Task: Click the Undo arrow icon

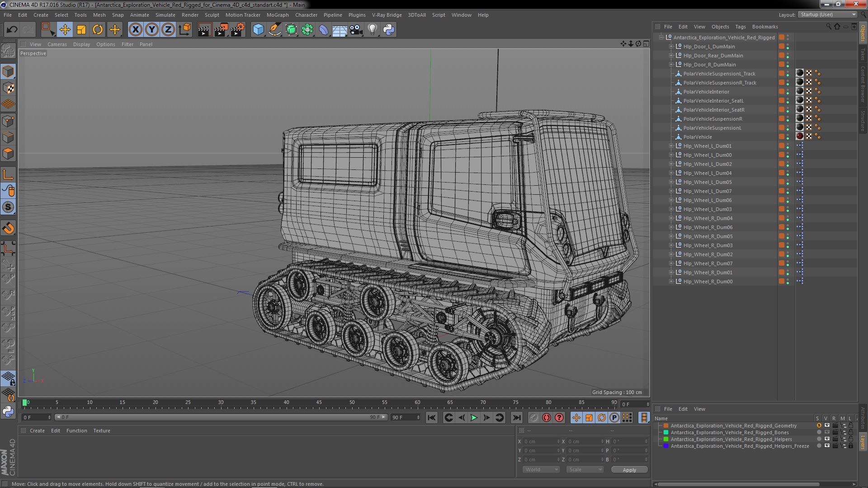Action: point(12,30)
